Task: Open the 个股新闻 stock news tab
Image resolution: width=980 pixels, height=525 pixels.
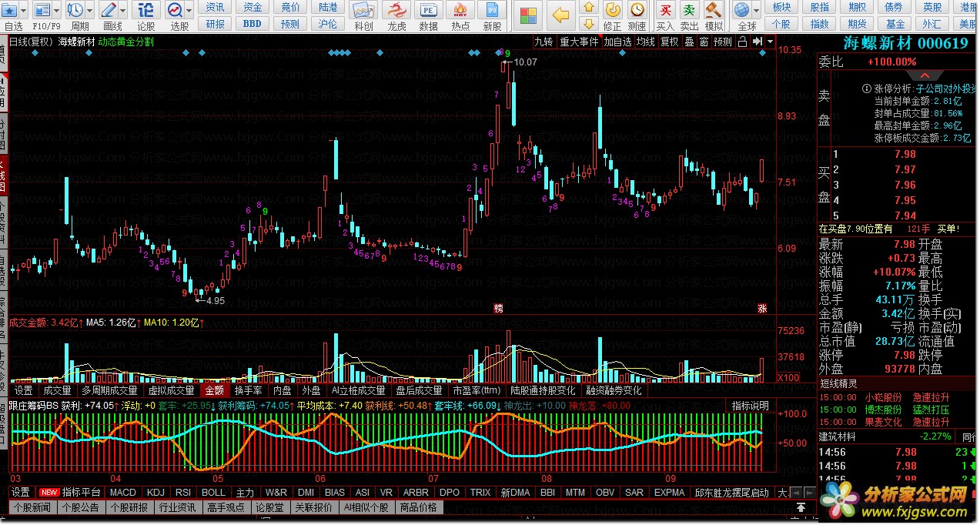Action: click(x=32, y=507)
